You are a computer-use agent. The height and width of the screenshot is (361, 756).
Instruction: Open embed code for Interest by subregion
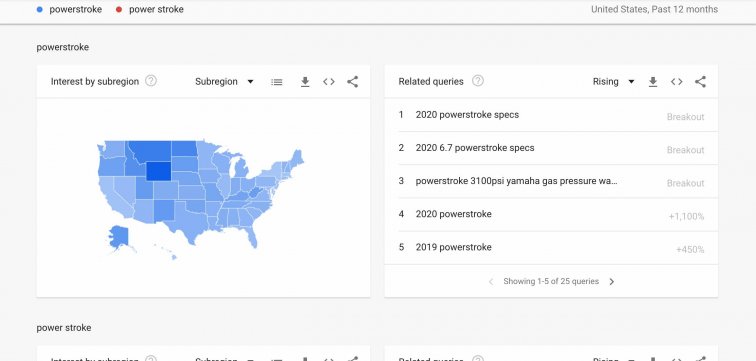(x=329, y=82)
